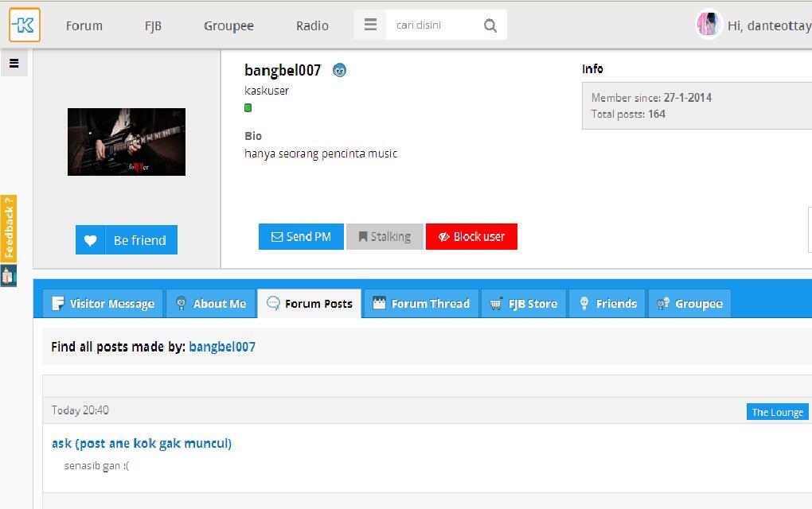
Task: Open the hamburger menu beside the search box
Action: (x=369, y=25)
